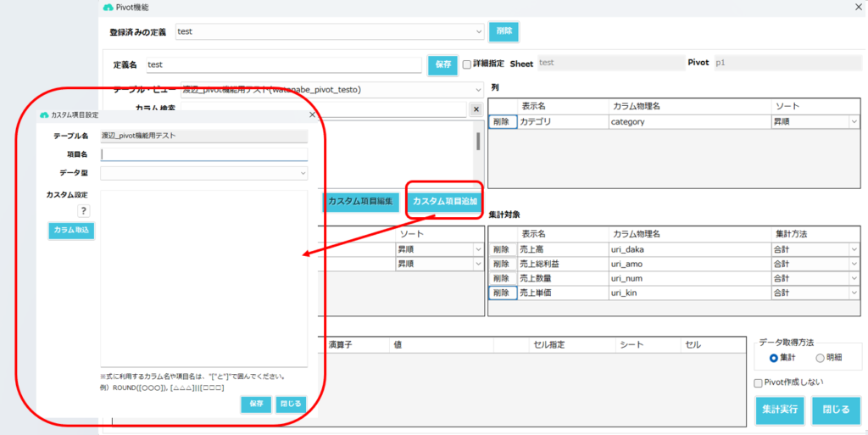Image resolution: width=868 pixels, height=435 pixels.
Task: Delete the 売上総利益 aggregation row
Action: coord(503,264)
